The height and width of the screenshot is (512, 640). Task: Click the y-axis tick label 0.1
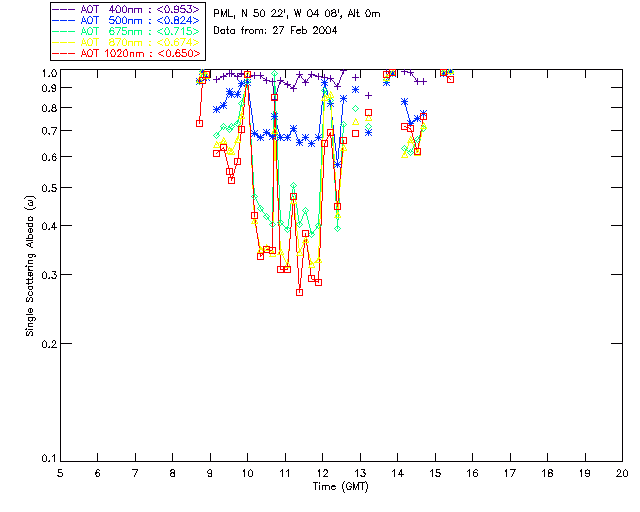(x=49, y=459)
